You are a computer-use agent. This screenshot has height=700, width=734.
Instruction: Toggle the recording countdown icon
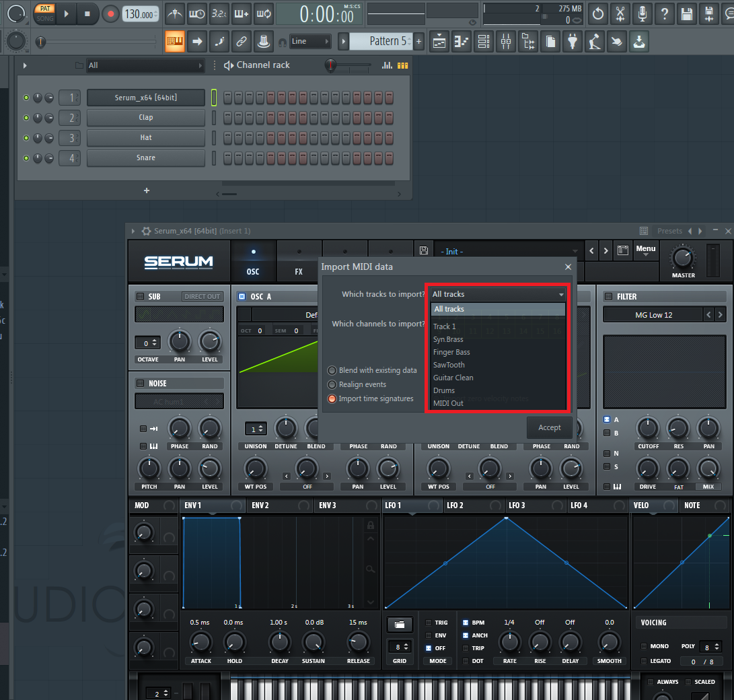(x=219, y=14)
